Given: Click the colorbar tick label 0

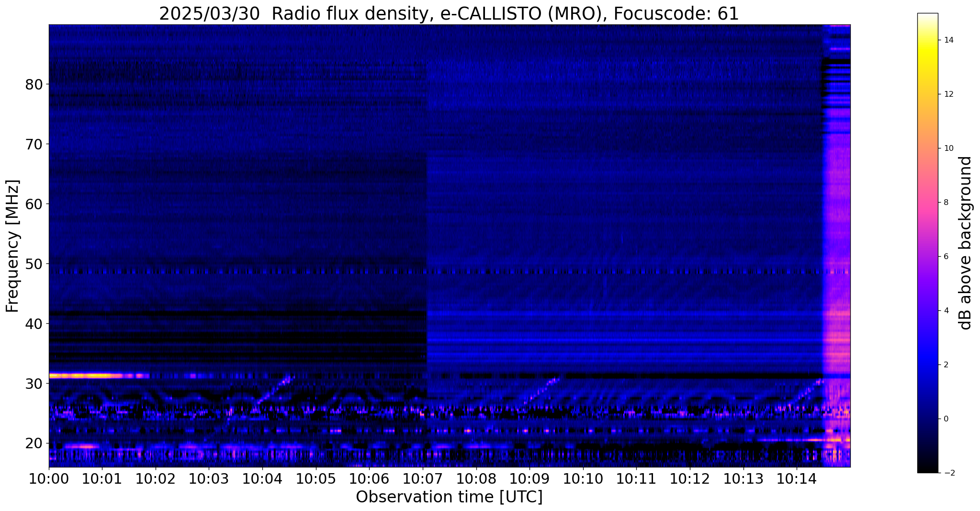Looking at the screenshot, I should pyautogui.click(x=945, y=419).
